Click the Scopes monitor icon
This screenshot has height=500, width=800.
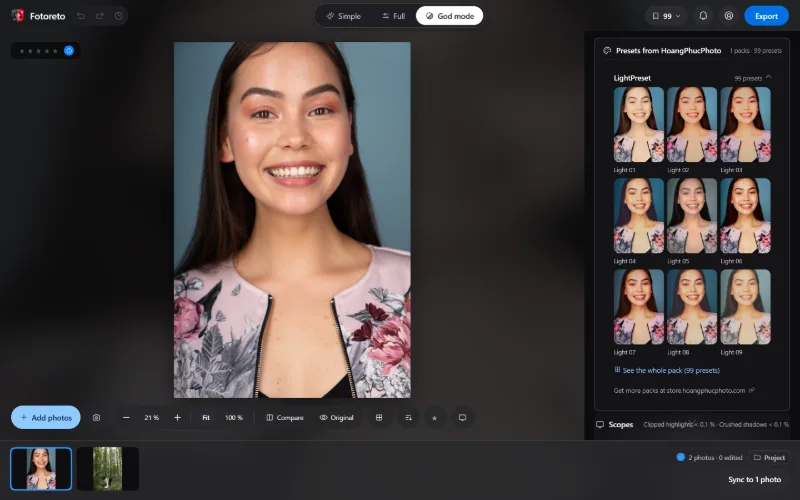600,424
